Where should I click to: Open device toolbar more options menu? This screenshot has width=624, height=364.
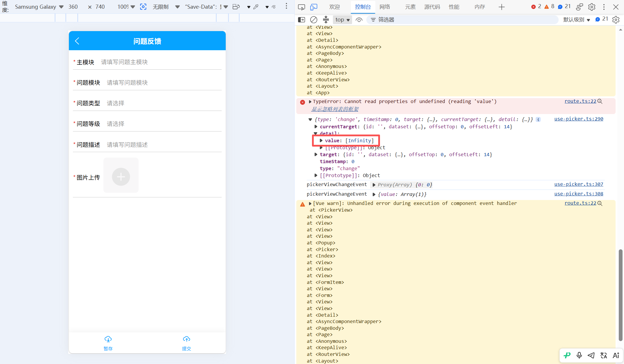click(x=286, y=6)
